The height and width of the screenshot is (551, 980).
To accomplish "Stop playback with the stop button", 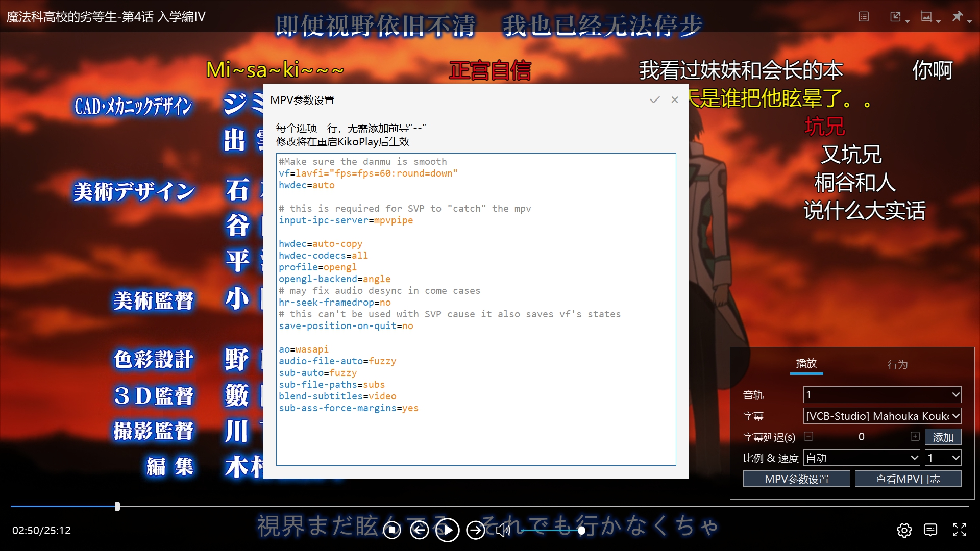I will coord(392,531).
